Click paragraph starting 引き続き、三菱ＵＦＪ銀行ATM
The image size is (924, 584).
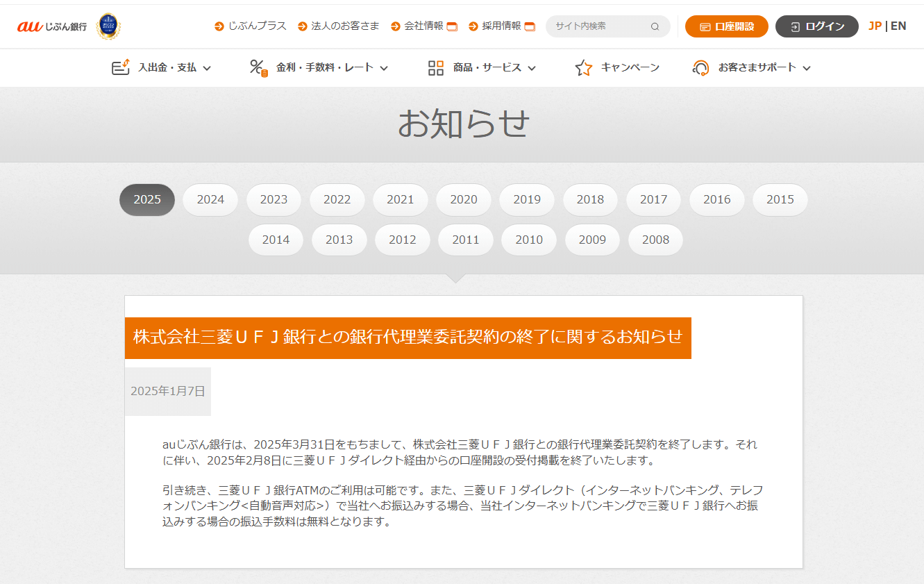coord(462,506)
